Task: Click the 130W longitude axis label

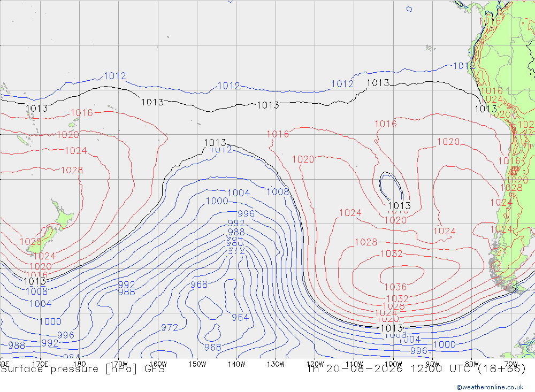Action: click(x=276, y=364)
